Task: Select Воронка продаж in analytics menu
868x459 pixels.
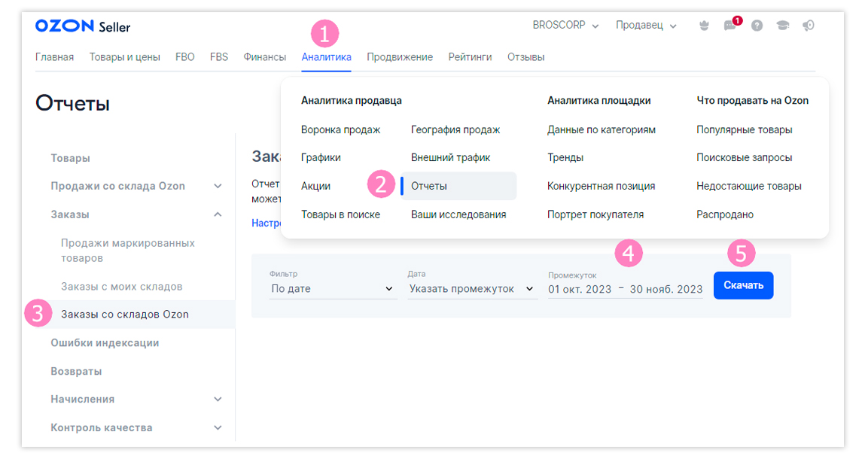Action: point(340,129)
